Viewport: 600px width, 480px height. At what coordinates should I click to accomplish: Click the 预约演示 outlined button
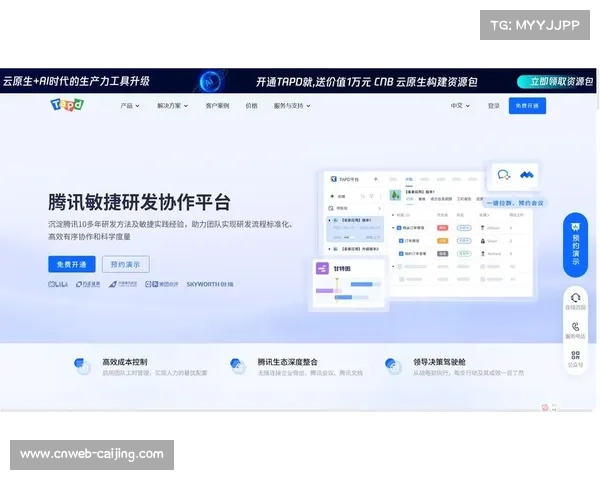pyautogui.click(x=126, y=264)
